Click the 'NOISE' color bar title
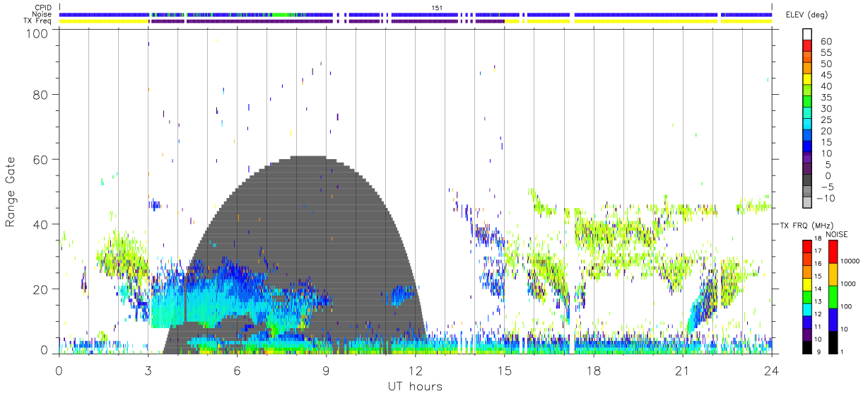Image resolution: width=868 pixels, height=401 pixels. click(837, 235)
